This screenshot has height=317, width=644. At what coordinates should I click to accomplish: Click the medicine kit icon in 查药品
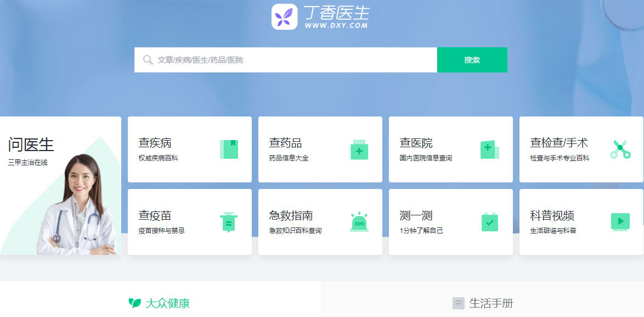359,149
